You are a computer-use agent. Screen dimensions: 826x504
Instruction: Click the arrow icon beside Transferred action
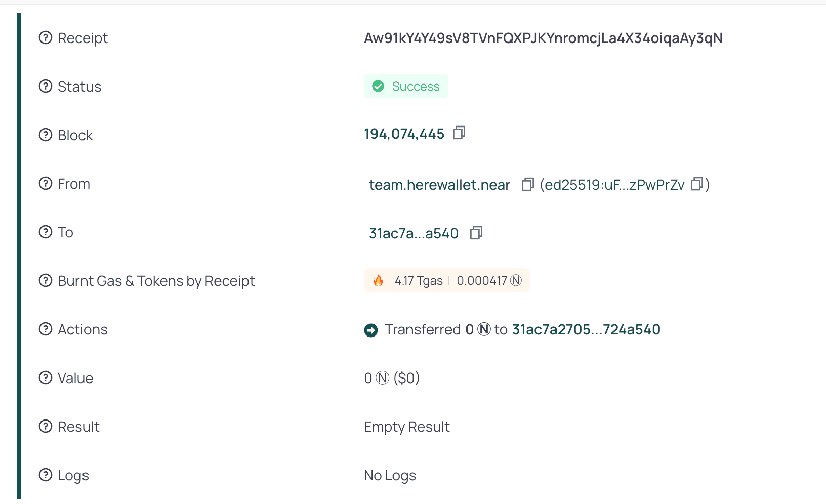[x=371, y=329]
